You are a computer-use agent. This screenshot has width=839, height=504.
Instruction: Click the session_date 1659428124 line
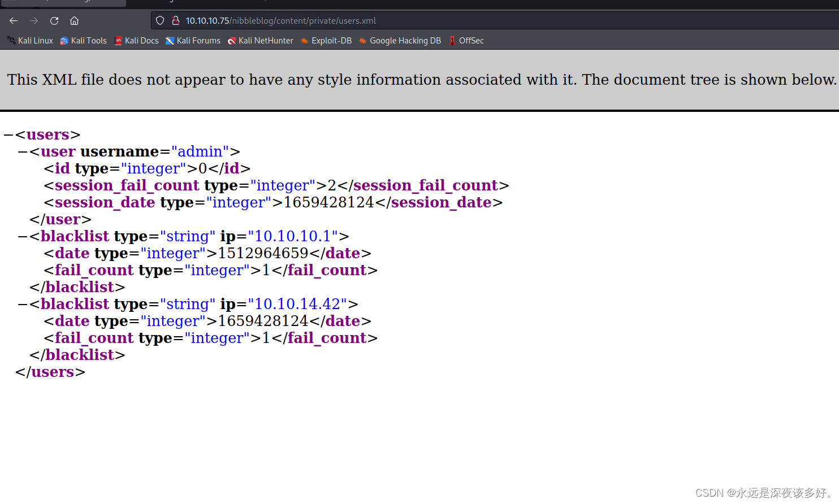click(x=273, y=202)
